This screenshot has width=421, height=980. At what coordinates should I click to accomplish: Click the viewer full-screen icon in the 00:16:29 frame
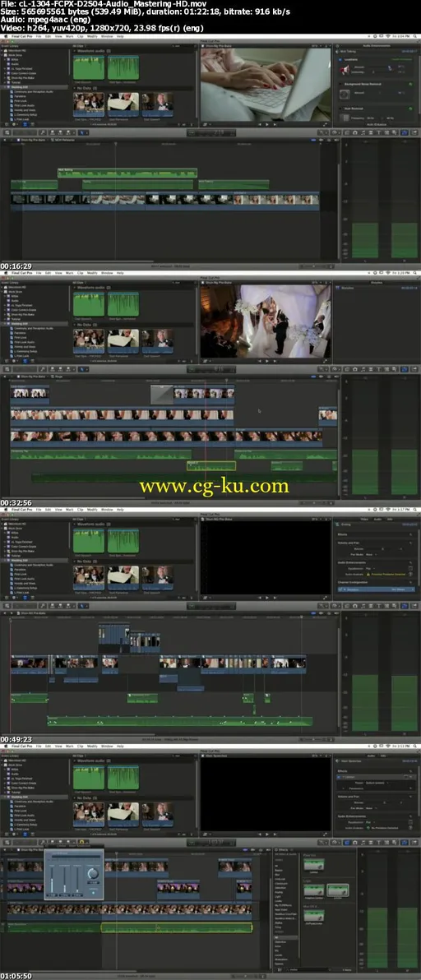[x=326, y=124]
